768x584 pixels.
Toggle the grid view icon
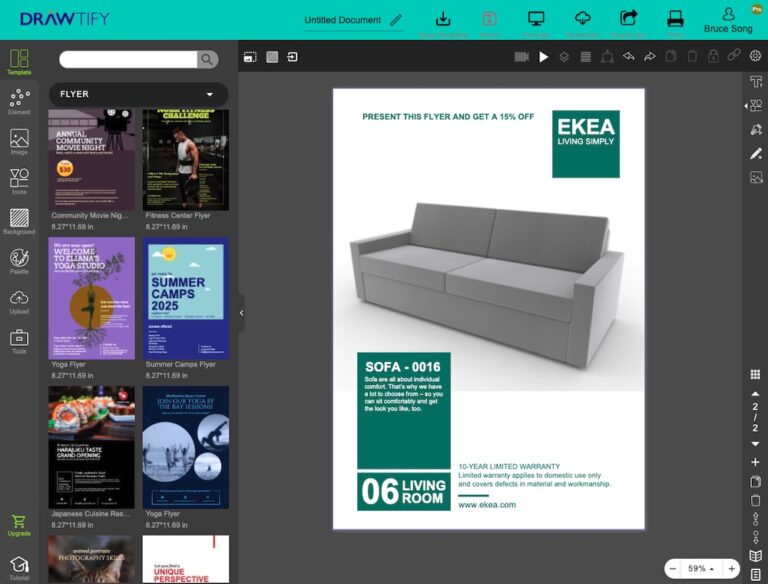pyautogui.click(x=755, y=375)
